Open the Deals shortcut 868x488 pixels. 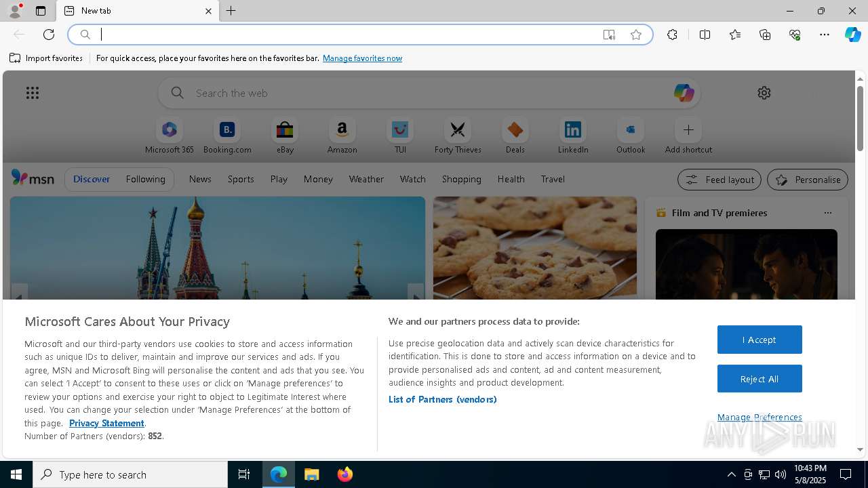click(515, 136)
